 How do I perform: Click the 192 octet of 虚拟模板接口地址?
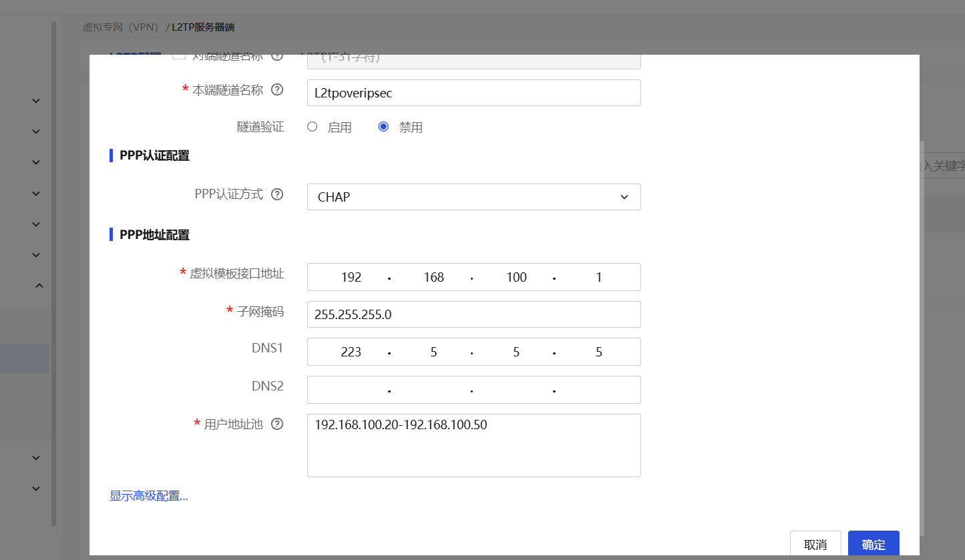[351, 277]
